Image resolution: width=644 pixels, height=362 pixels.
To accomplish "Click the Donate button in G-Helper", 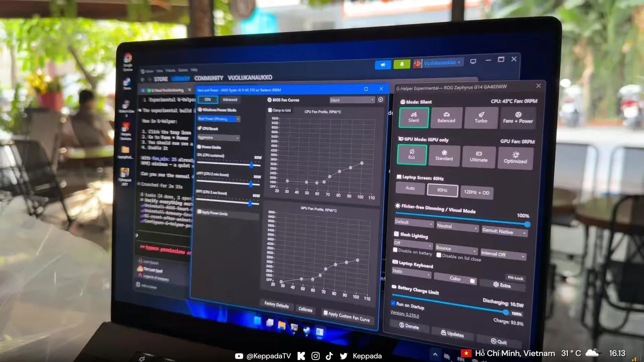I will 409,326.
